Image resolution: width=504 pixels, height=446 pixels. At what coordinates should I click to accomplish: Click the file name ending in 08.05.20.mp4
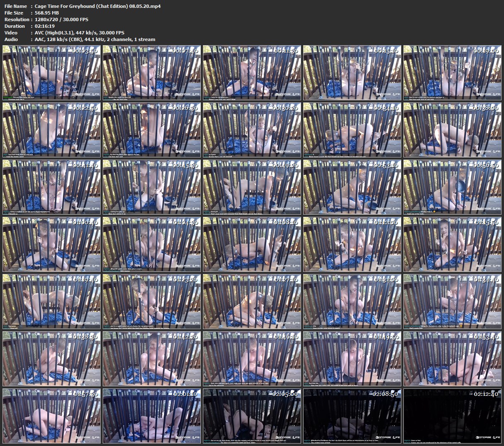click(x=98, y=6)
